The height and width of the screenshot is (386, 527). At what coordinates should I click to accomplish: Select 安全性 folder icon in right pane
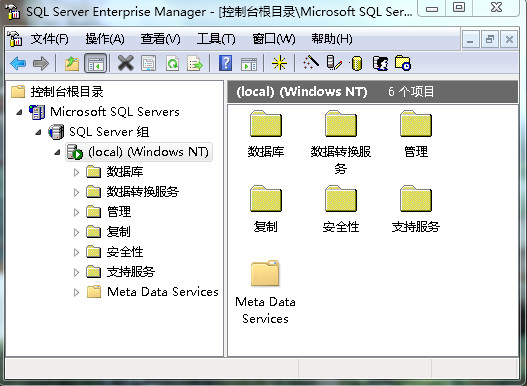[340, 199]
